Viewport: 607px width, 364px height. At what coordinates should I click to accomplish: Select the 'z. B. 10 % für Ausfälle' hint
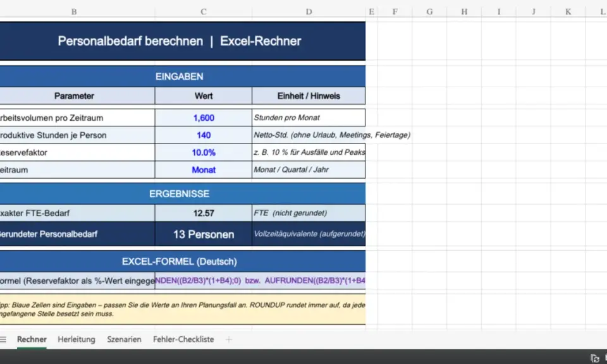309,152
